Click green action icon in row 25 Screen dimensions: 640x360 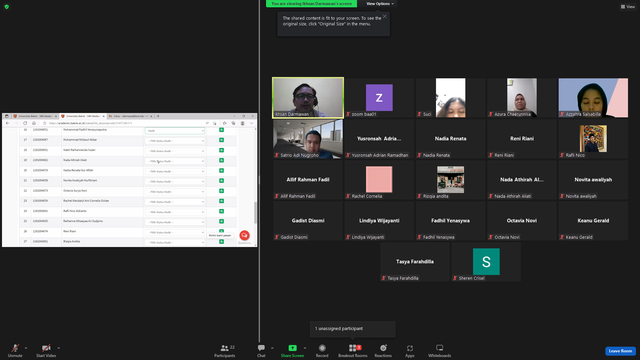tap(221, 221)
